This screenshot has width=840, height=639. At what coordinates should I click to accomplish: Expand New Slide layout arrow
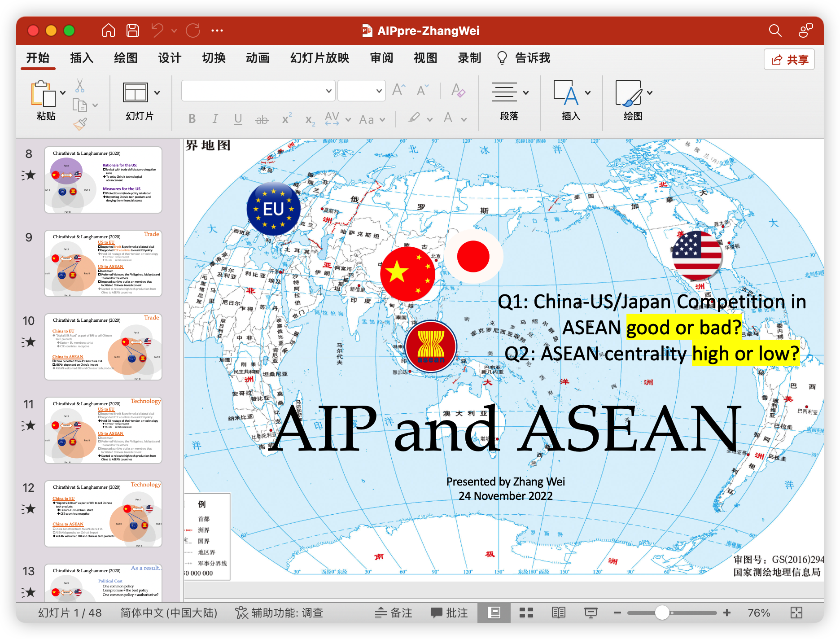click(157, 93)
